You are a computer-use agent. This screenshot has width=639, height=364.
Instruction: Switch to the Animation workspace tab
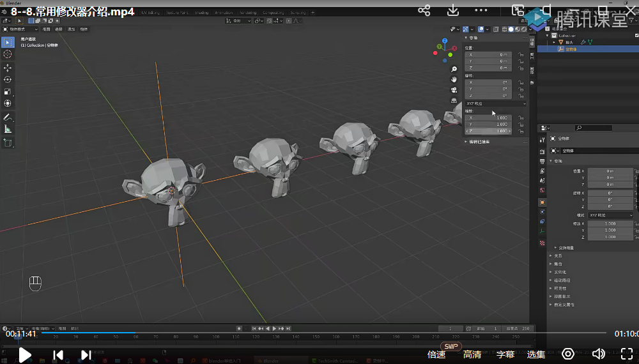[224, 13]
